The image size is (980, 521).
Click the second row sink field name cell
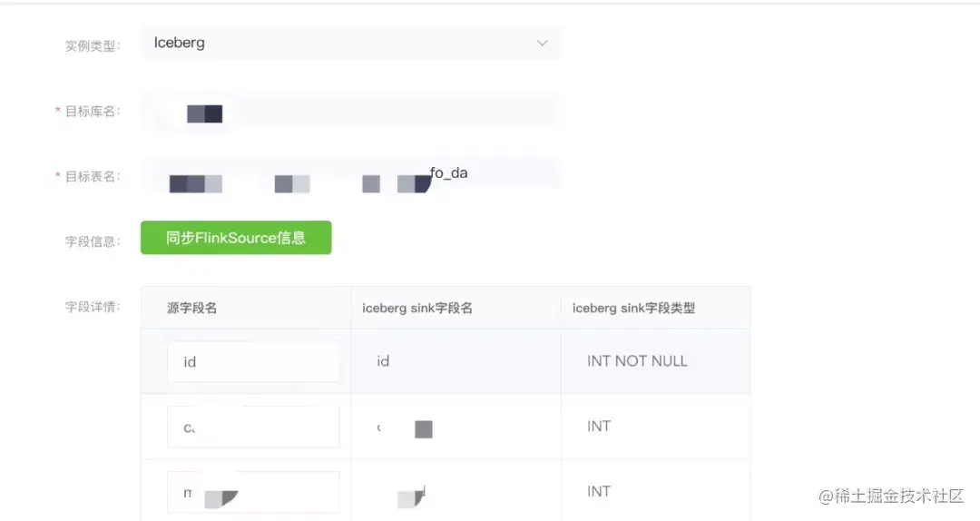456,427
